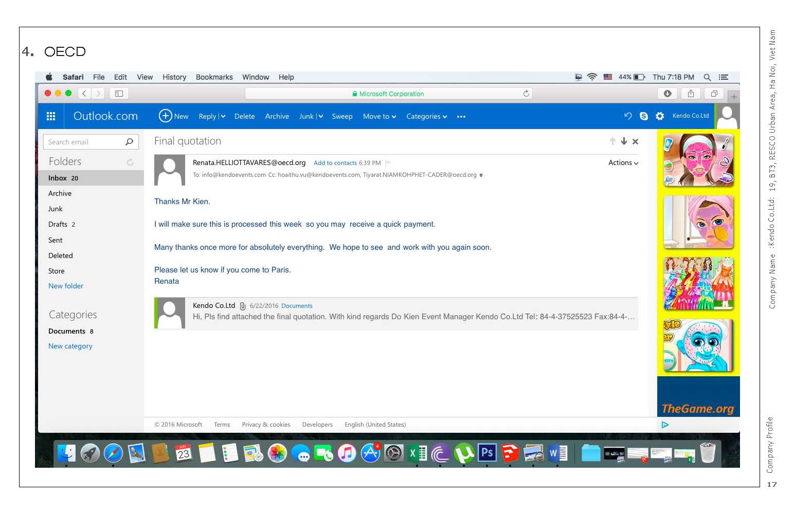Go back in Safari

coord(84,94)
